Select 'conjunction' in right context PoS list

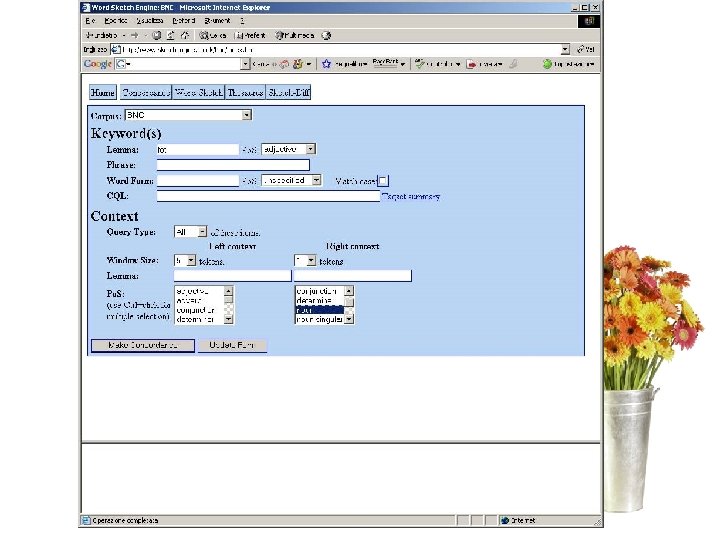pyautogui.click(x=319, y=292)
